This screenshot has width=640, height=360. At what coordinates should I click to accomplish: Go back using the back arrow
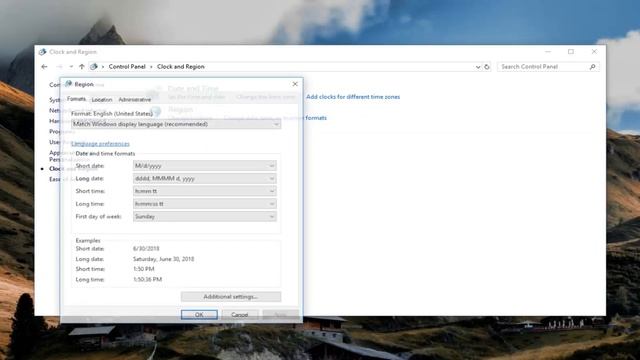pos(44,67)
